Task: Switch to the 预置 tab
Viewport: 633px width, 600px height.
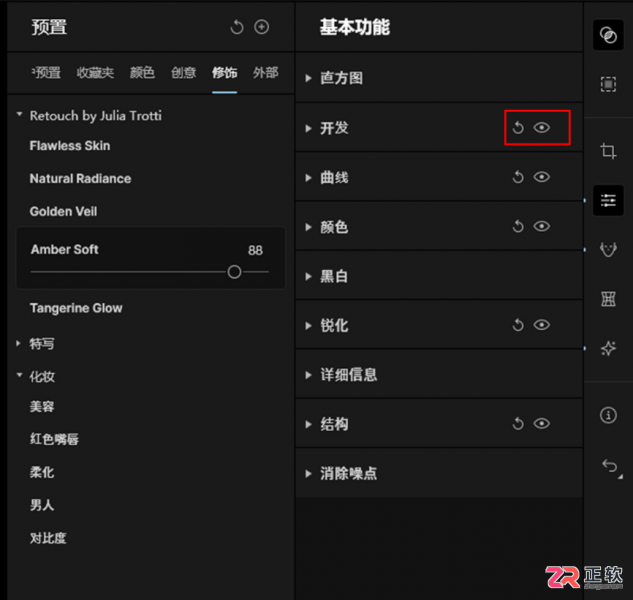Action: tap(46, 73)
